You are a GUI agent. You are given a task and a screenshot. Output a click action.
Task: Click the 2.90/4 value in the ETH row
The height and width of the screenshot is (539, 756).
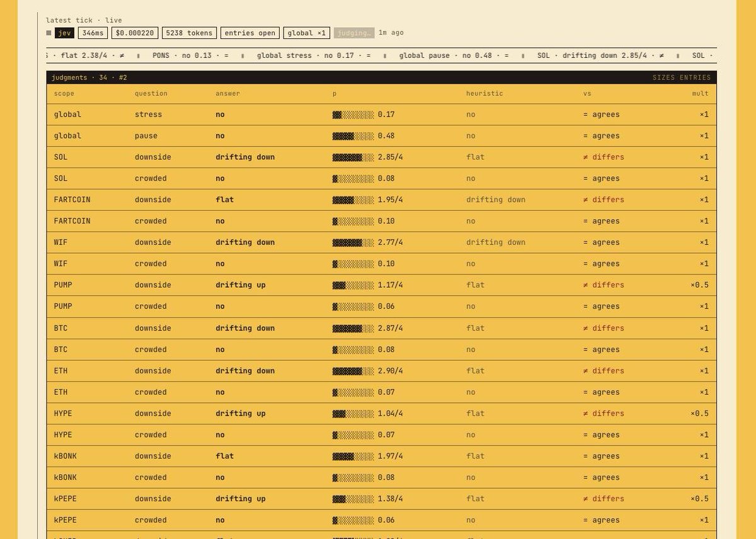pyautogui.click(x=390, y=371)
